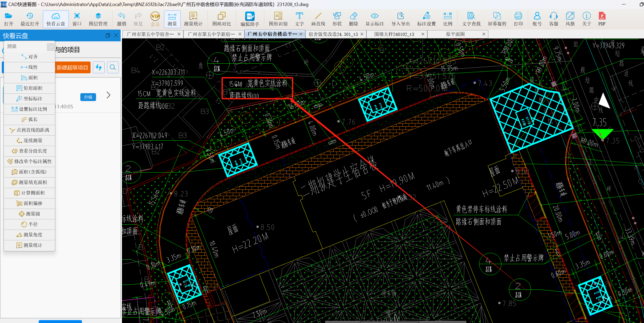Click the 窗口 window icon
The image size is (644, 323).
pyautogui.click(x=77, y=19)
